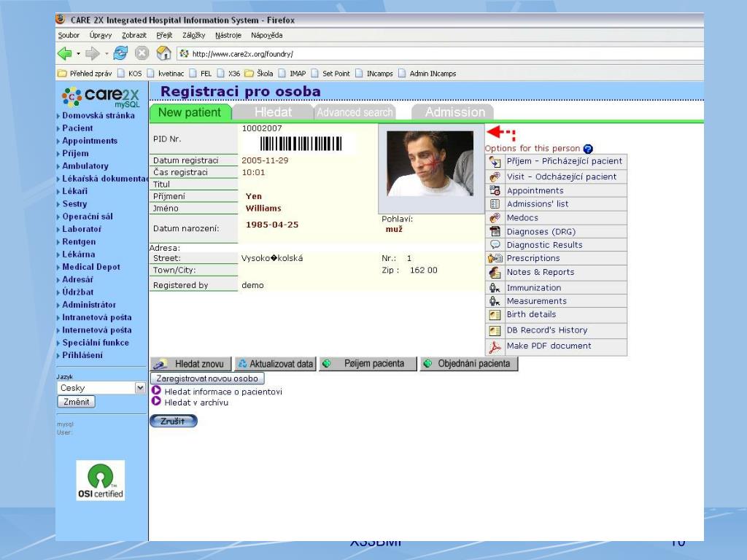Open the Lékárna sidebar link
Viewport: 747px width, 560px height.
coord(79,254)
